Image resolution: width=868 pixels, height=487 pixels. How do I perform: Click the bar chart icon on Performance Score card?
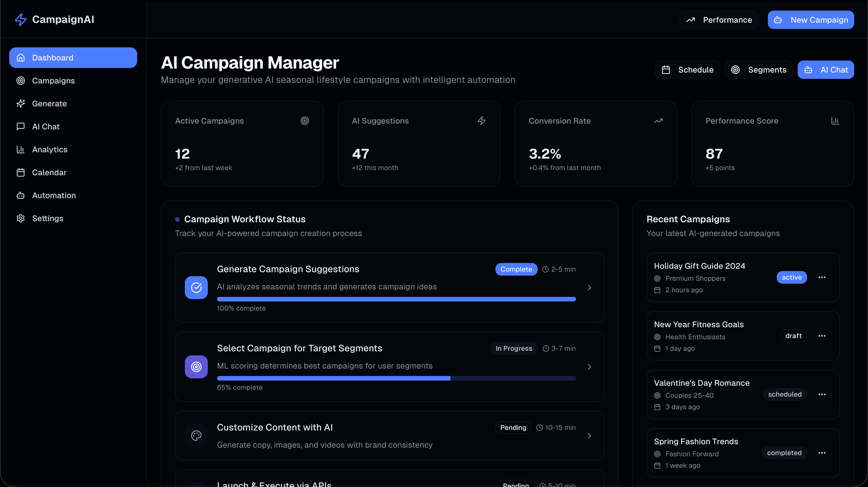tap(835, 121)
